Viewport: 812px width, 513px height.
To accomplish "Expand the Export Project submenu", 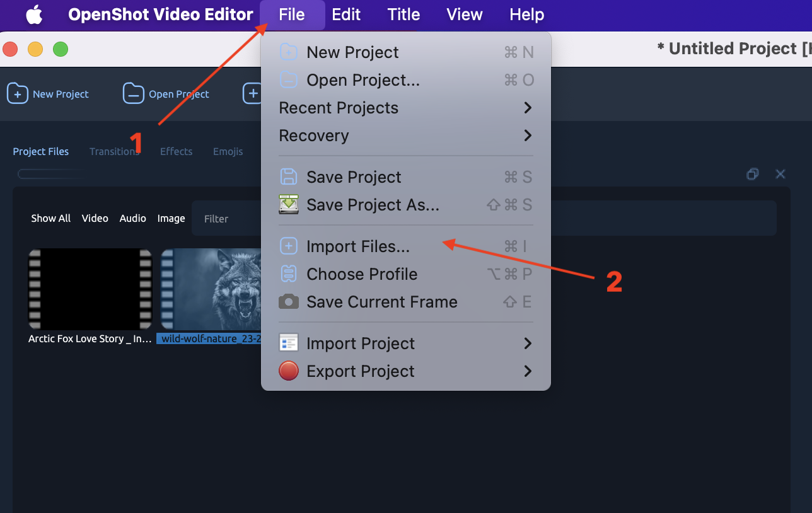I will [406, 371].
